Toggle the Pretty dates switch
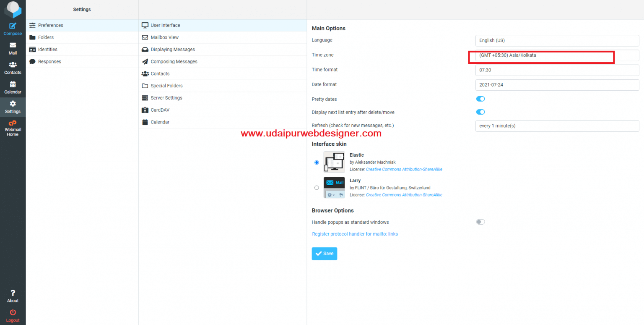Image resolution: width=644 pixels, height=325 pixels. pos(480,99)
